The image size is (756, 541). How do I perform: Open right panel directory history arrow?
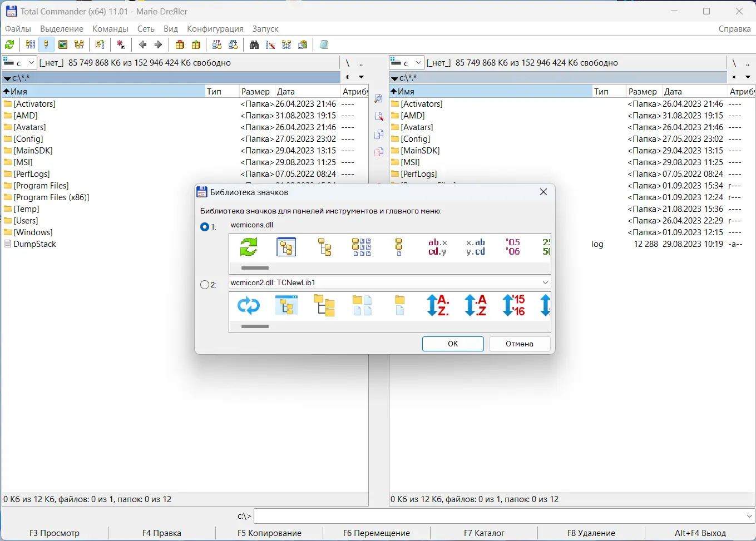click(x=748, y=77)
